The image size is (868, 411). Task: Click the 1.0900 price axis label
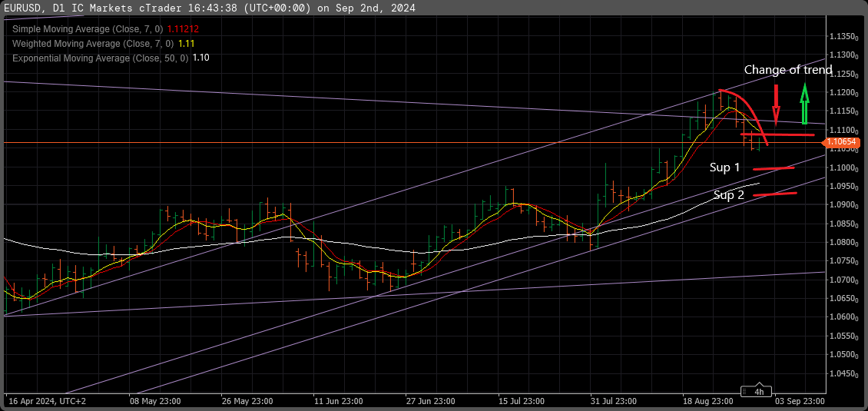(843, 205)
